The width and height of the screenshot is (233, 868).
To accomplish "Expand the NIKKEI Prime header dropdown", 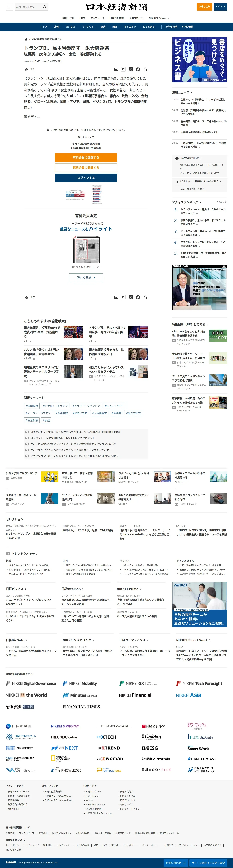I will (159, 18).
